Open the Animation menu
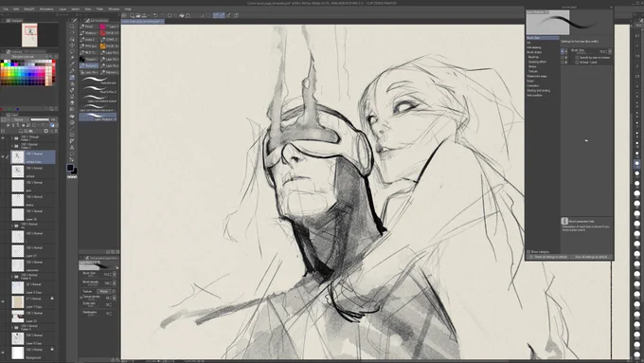 pos(46,9)
